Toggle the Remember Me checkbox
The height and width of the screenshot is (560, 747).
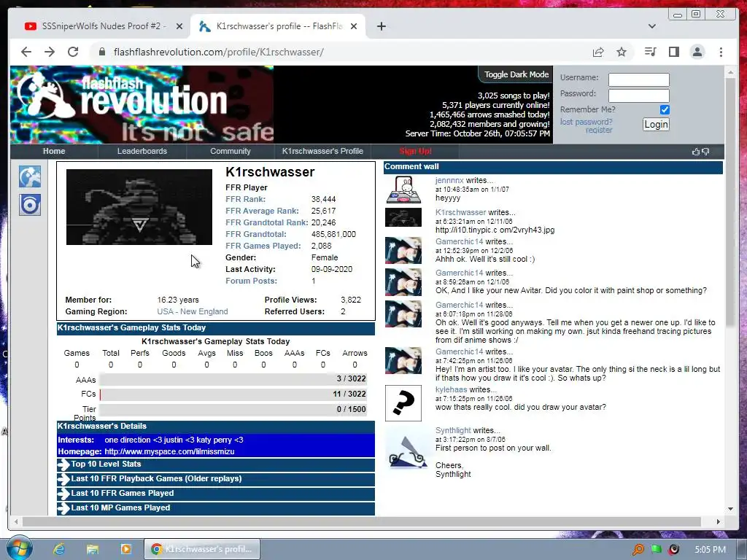click(665, 110)
